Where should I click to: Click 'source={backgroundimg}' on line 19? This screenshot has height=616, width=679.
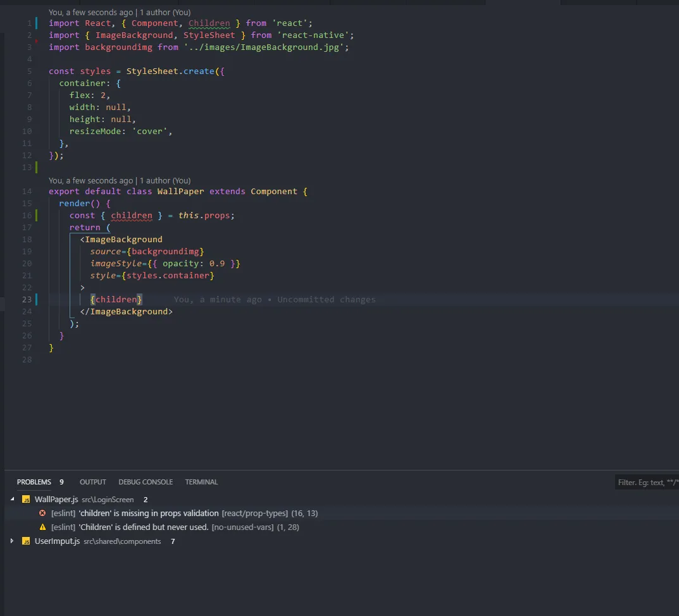147,252
